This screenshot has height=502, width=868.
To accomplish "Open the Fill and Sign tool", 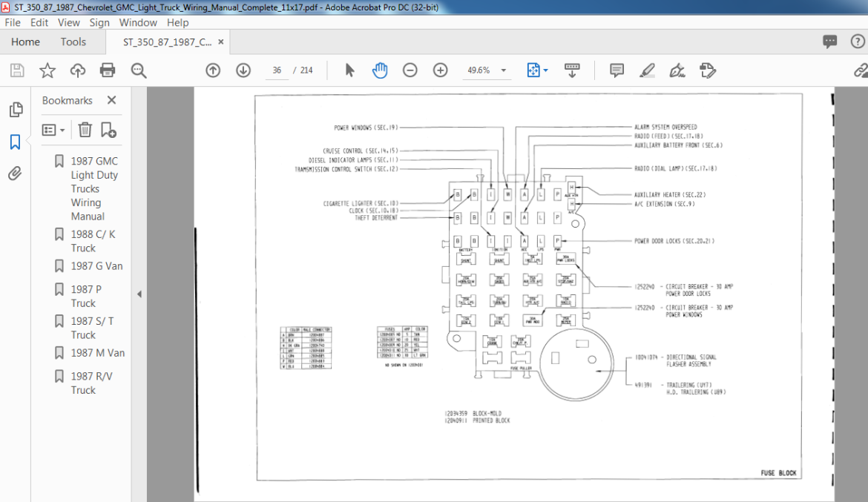I will click(x=677, y=70).
